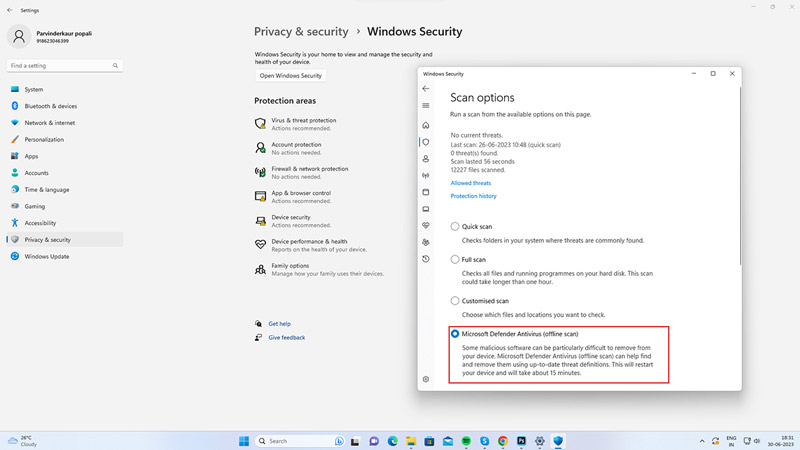Open Account protection area in Settings
Viewport: 800px width, 450px height.
[288, 148]
